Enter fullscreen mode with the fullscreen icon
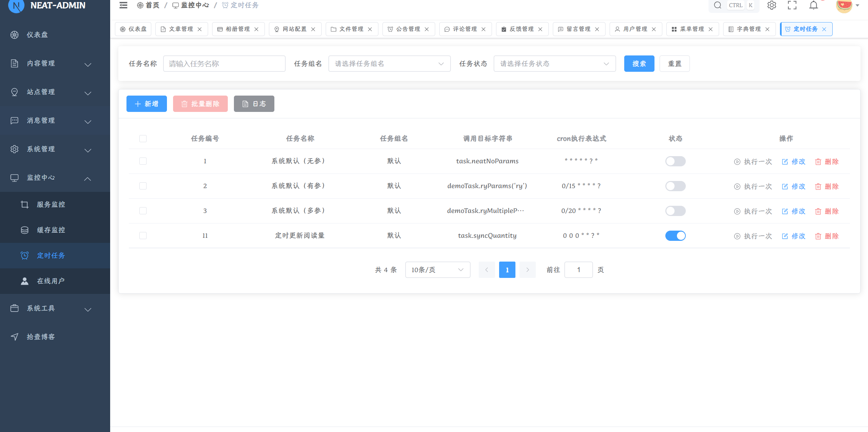 (792, 5)
